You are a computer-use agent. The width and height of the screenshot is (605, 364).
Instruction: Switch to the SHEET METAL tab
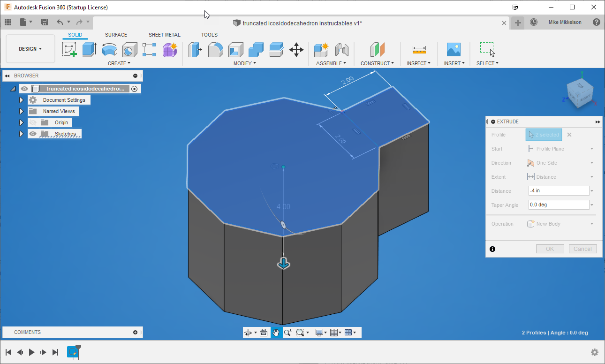click(164, 34)
